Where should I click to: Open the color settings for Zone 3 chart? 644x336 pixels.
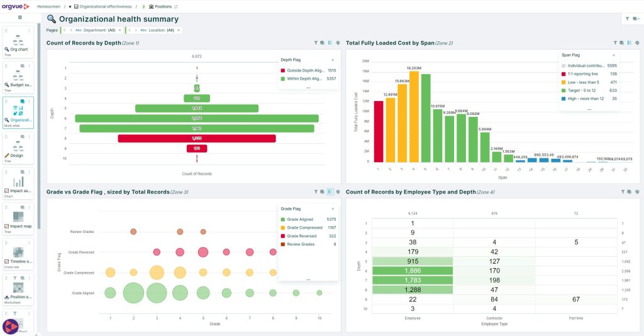338,192
